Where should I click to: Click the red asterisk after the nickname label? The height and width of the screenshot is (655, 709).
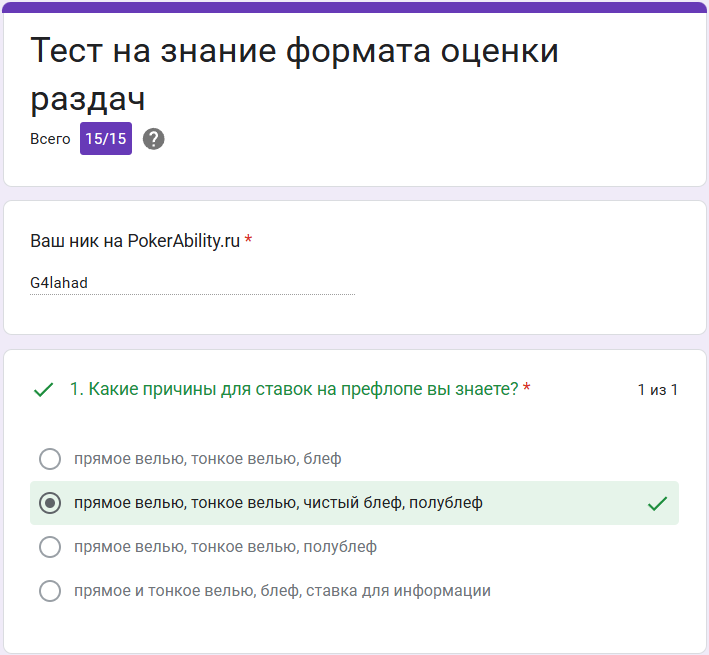[248, 239]
